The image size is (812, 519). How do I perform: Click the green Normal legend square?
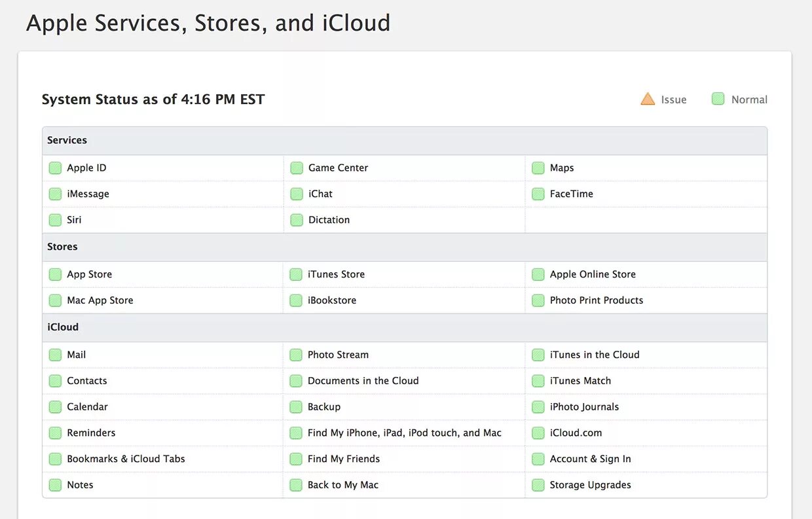(718, 99)
